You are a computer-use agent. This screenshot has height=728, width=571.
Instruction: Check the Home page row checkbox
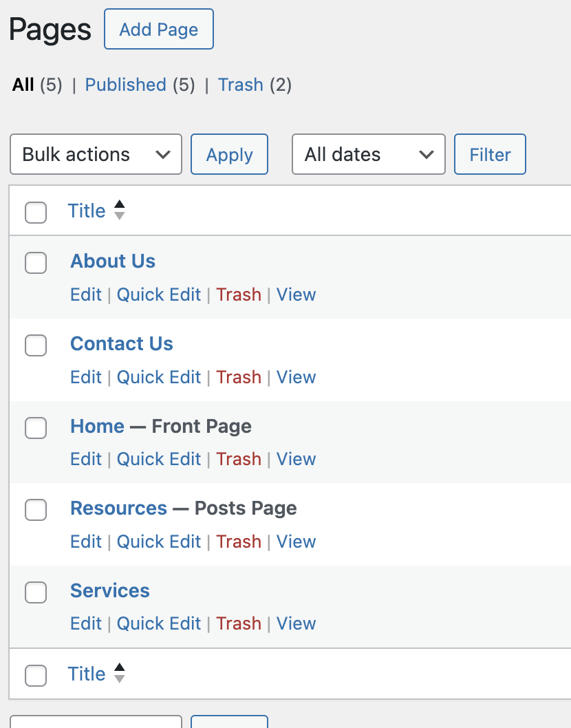click(36, 428)
